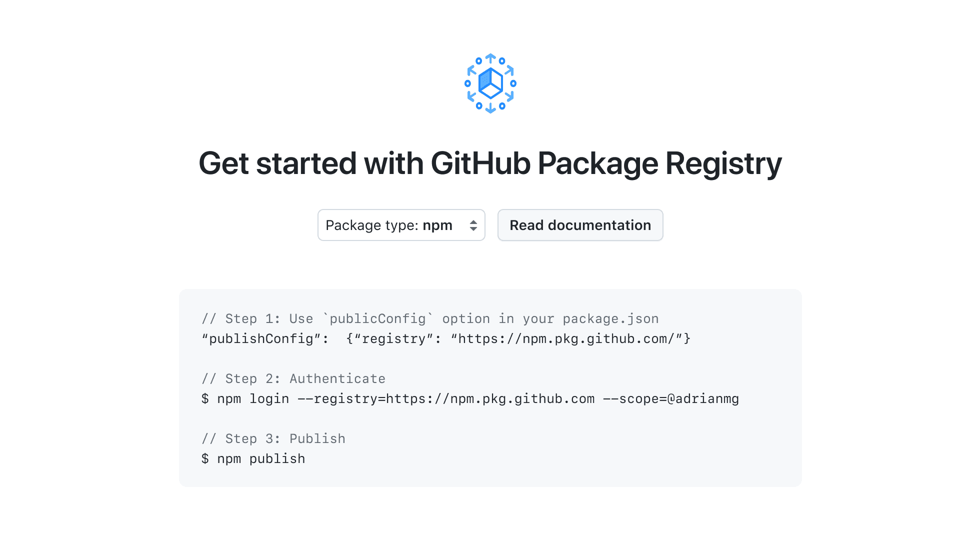
Task: Click the dollar sign prompt before npm login
Action: point(205,398)
